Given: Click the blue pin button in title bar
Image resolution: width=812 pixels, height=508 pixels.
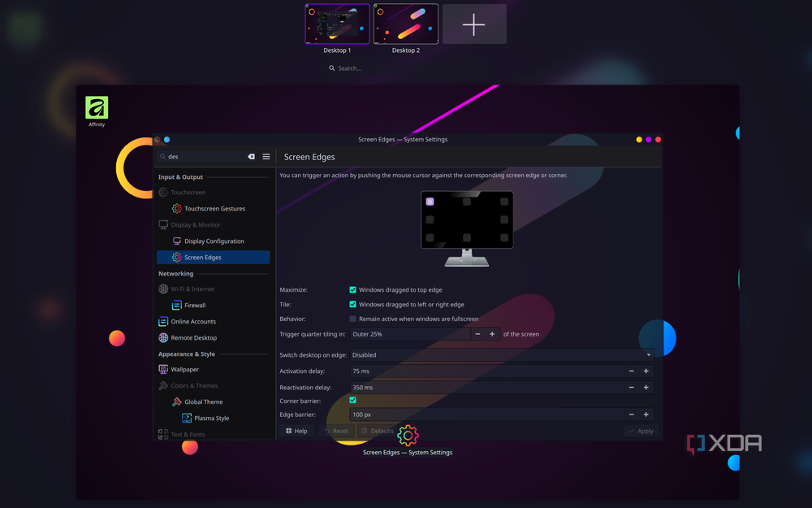Looking at the screenshot, I should [x=166, y=140].
